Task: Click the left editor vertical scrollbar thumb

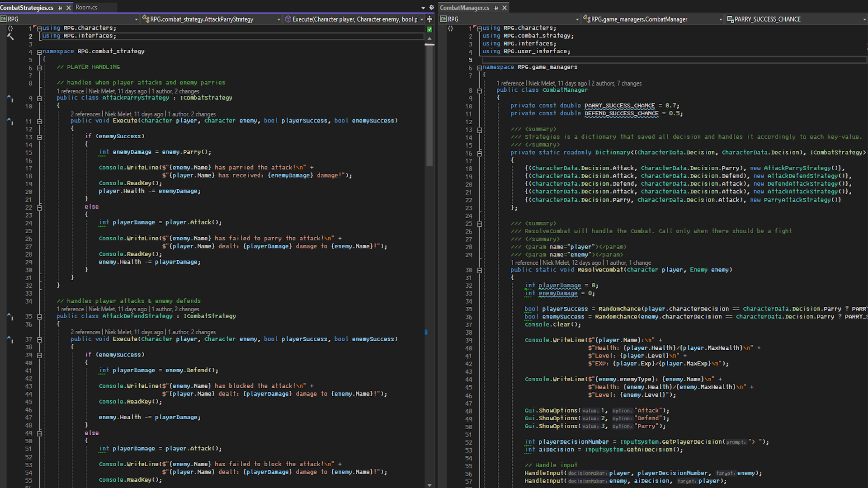Action: (429, 106)
